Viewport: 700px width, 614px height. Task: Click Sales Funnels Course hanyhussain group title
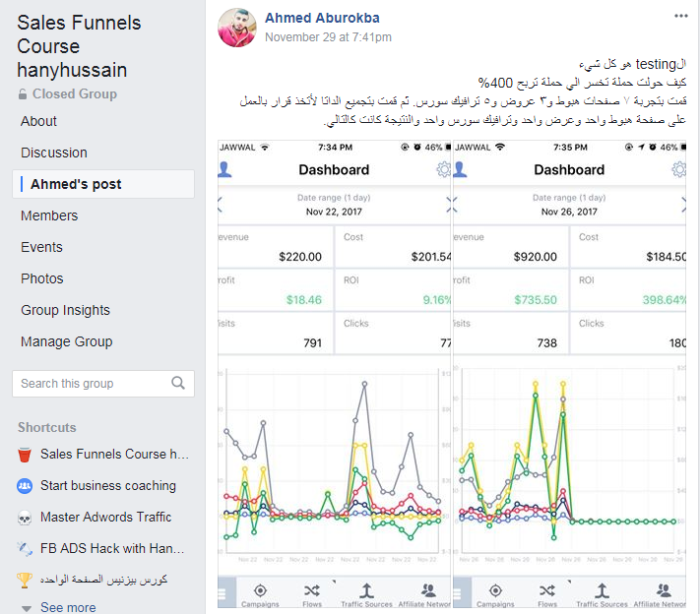click(79, 46)
